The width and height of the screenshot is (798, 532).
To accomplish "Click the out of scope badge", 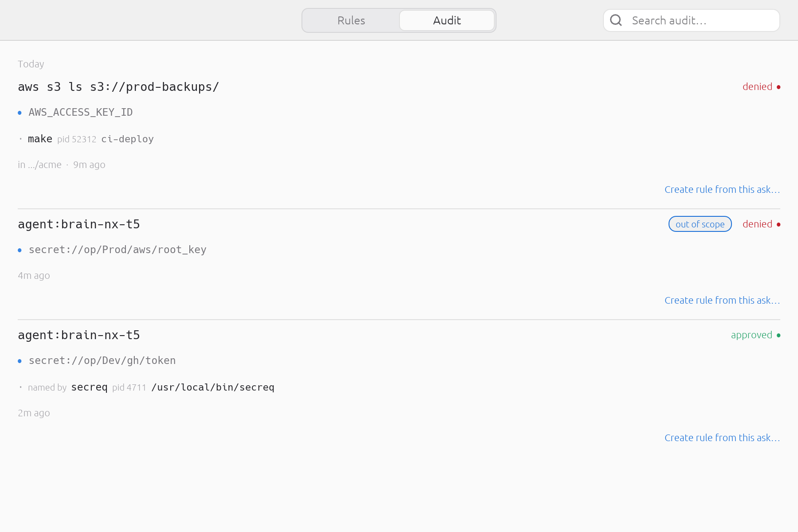I will (x=700, y=224).
